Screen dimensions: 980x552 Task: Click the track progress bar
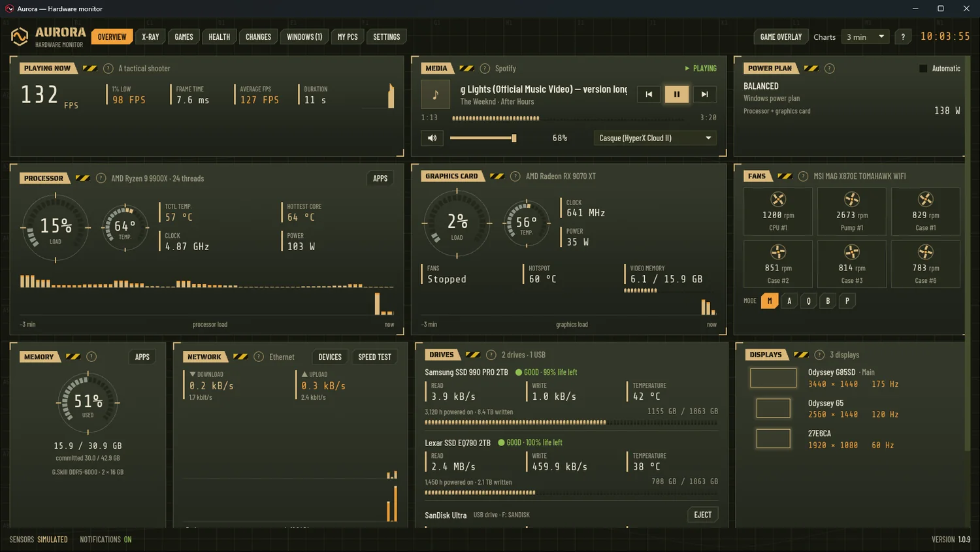click(568, 118)
